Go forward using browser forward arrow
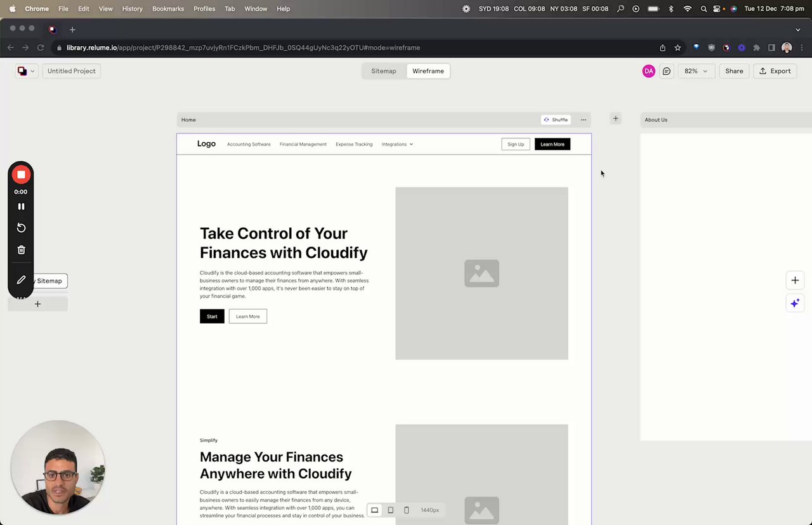 [25, 48]
